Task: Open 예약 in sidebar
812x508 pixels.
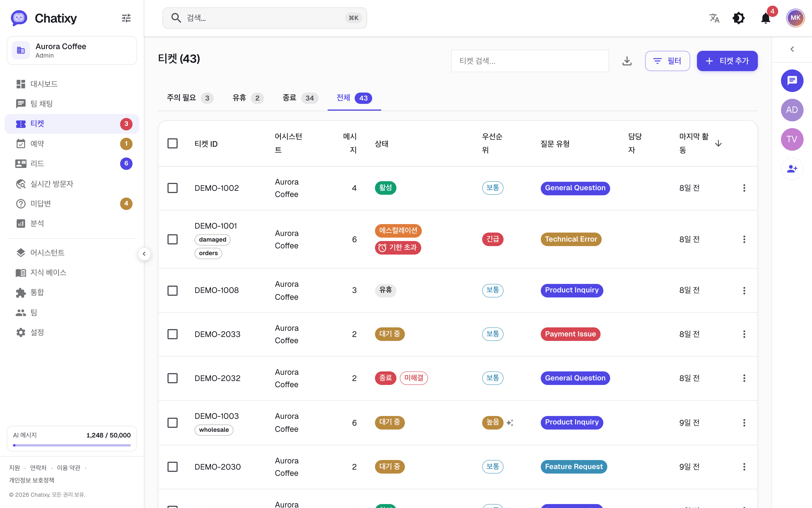Action: tap(72, 144)
